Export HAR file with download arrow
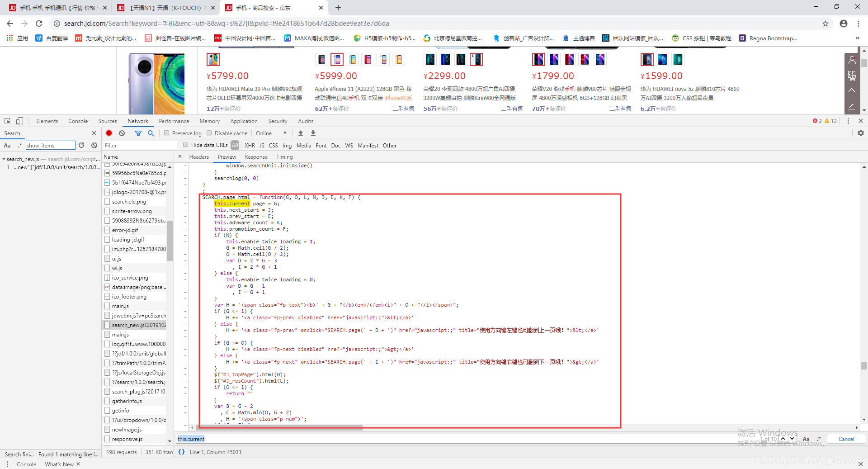Image resolution: width=868 pixels, height=469 pixels. [313, 133]
